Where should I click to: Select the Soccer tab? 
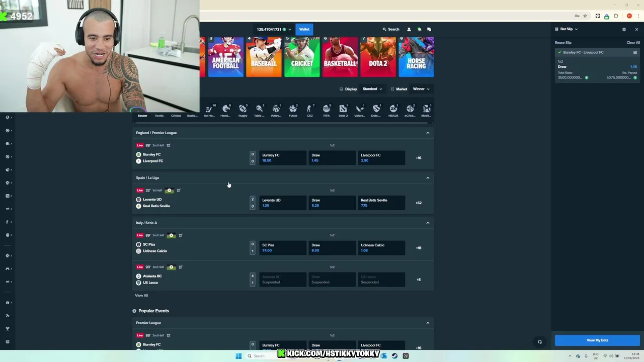[x=142, y=116]
